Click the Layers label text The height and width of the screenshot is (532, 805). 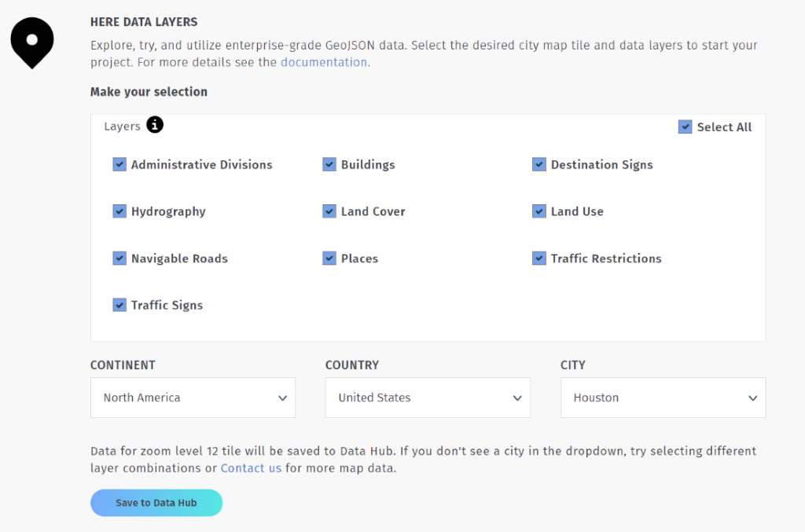pyautogui.click(x=122, y=127)
